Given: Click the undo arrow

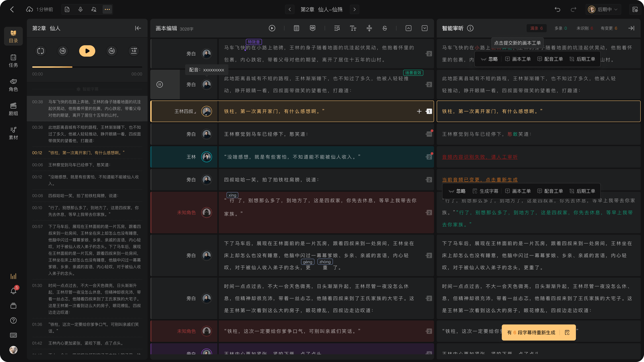Looking at the screenshot, I should click(x=557, y=10).
